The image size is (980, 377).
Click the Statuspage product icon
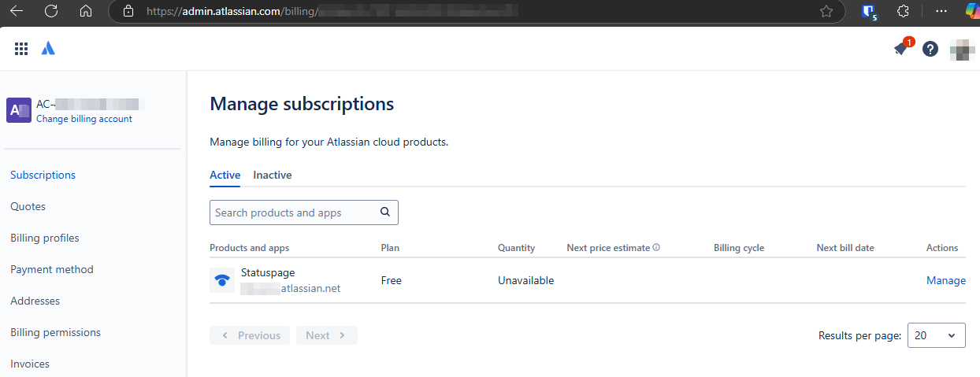click(222, 280)
